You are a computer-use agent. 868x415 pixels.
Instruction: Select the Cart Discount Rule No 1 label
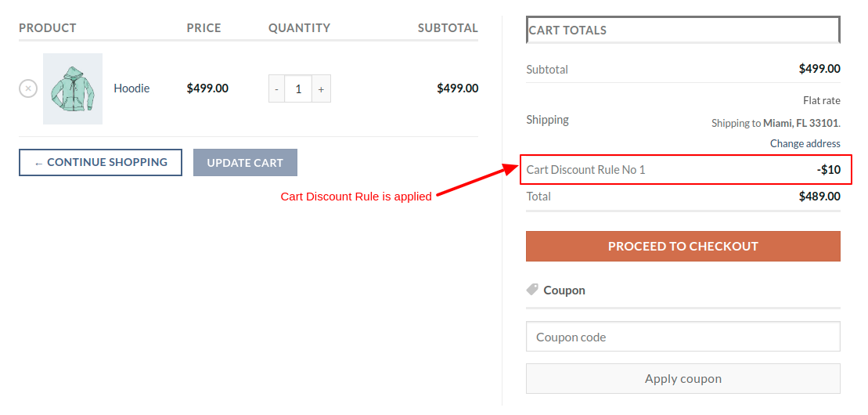[585, 170]
